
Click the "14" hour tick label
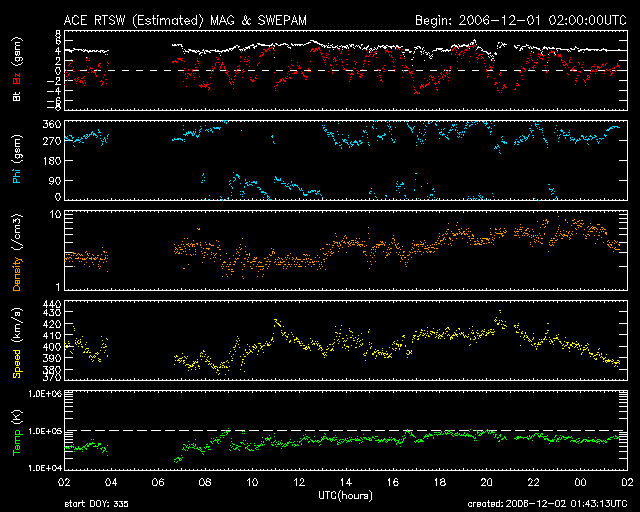(x=346, y=482)
